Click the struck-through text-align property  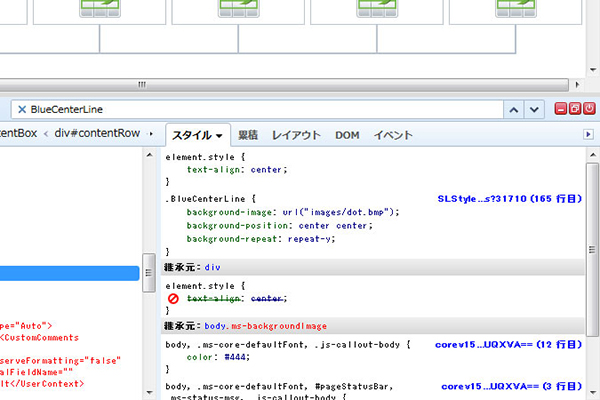214,299
